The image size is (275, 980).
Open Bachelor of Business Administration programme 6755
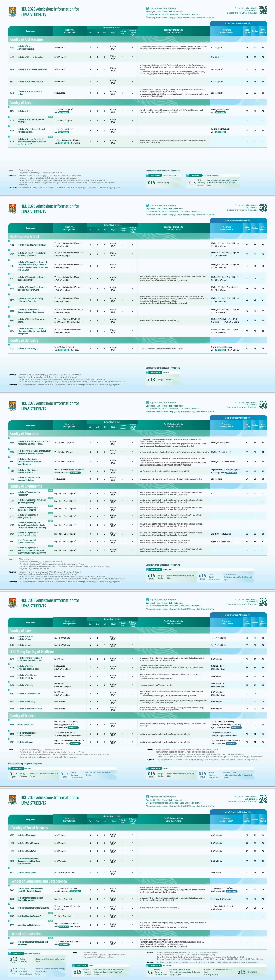click(32, 245)
